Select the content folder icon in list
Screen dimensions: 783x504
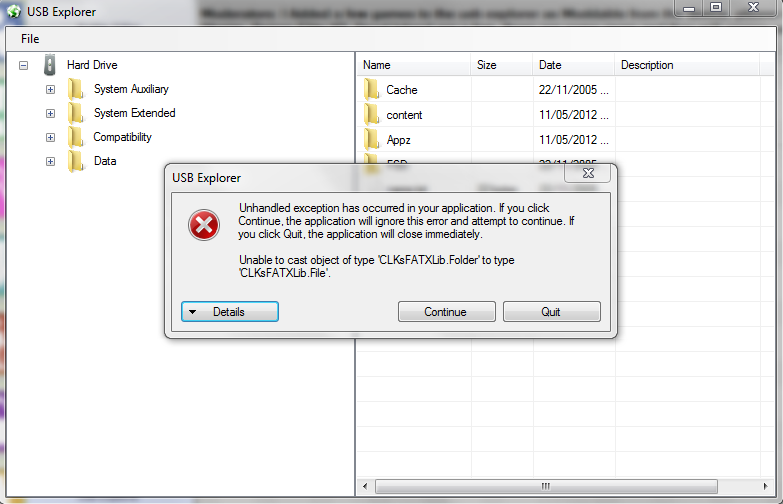coord(372,115)
